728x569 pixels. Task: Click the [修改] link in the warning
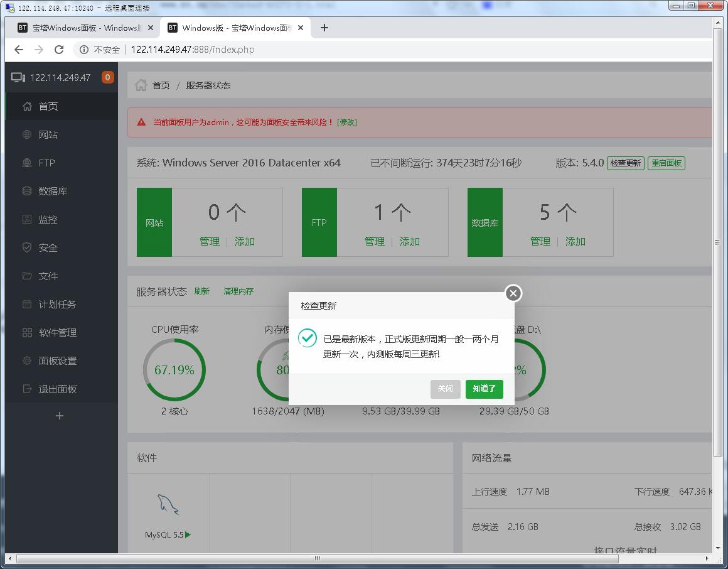coord(347,122)
